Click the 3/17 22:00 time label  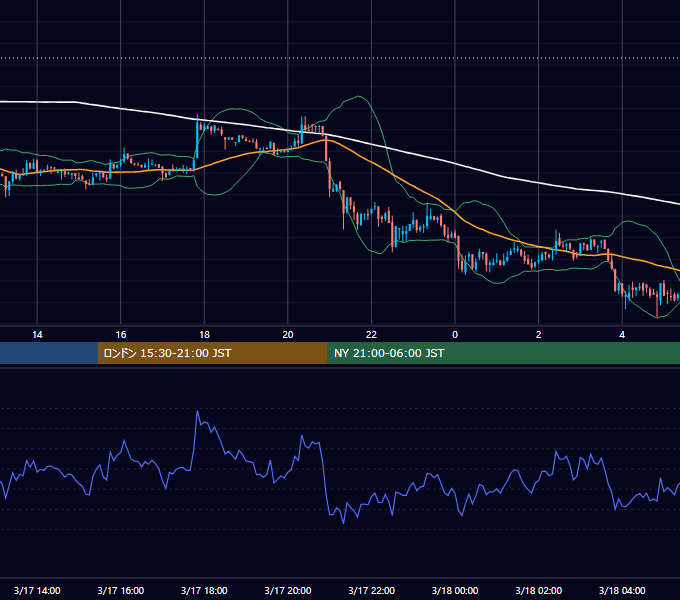[x=372, y=590]
